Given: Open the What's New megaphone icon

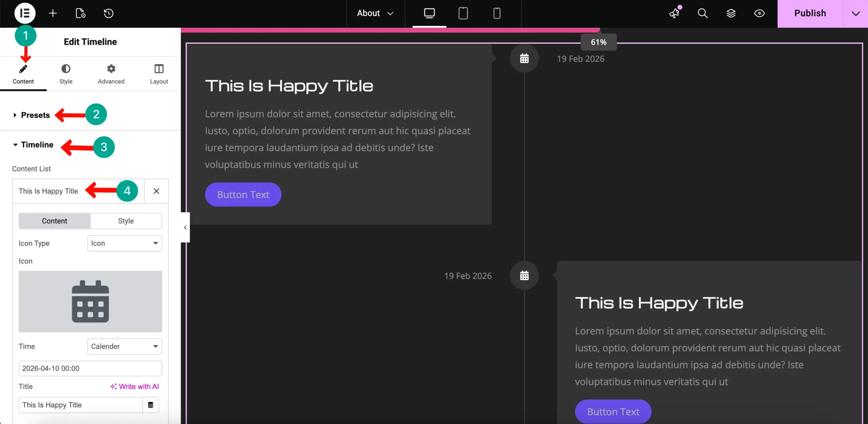Looking at the screenshot, I should 674,13.
